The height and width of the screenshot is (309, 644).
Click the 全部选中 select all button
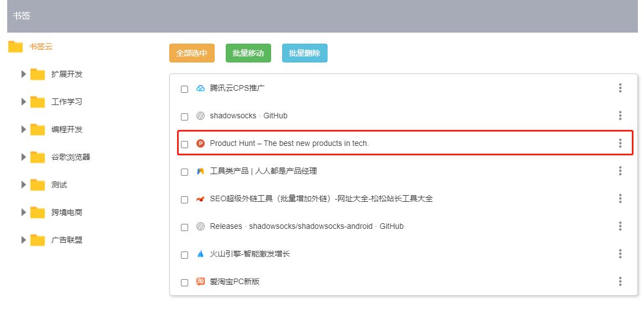click(x=192, y=53)
